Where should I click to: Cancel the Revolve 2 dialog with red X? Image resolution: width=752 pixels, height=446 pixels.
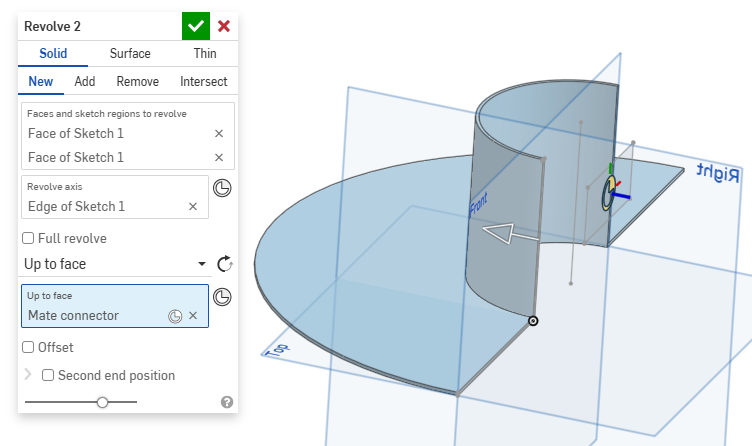pyautogui.click(x=224, y=26)
